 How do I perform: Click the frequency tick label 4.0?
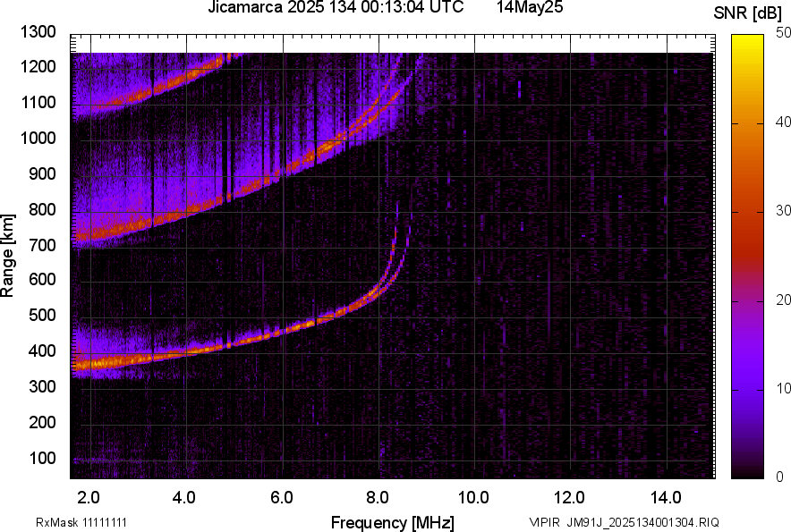(184, 498)
